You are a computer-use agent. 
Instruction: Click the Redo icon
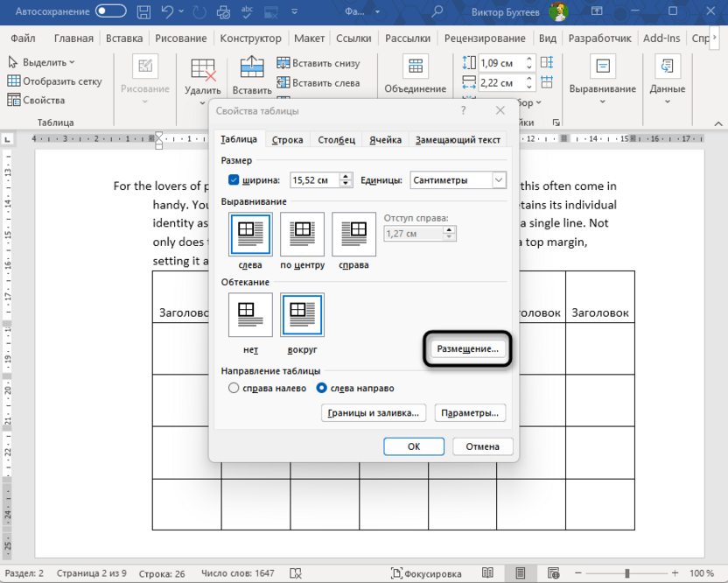point(199,11)
